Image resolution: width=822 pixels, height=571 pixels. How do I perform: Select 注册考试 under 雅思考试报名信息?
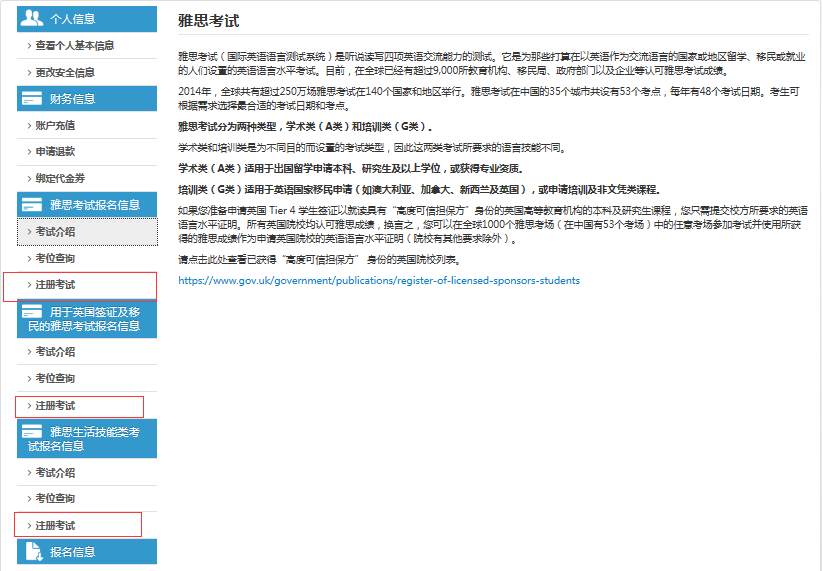click(87, 285)
